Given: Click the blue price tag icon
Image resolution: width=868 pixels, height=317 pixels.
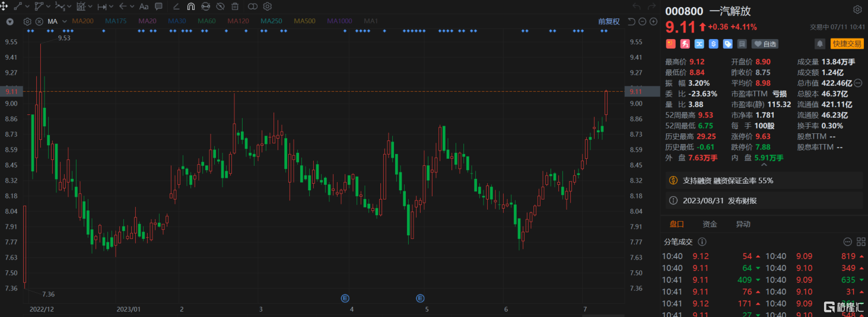Looking at the screenshot, I should pyautogui.click(x=727, y=44).
